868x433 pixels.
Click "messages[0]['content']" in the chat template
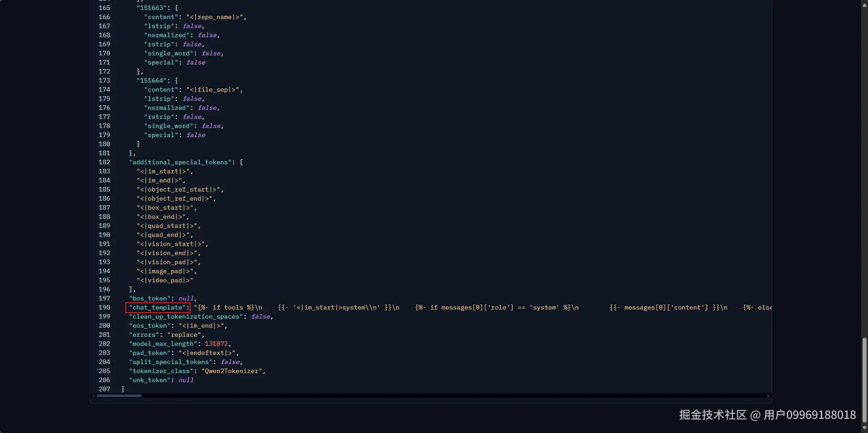pyautogui.click(x=666, y=308)
